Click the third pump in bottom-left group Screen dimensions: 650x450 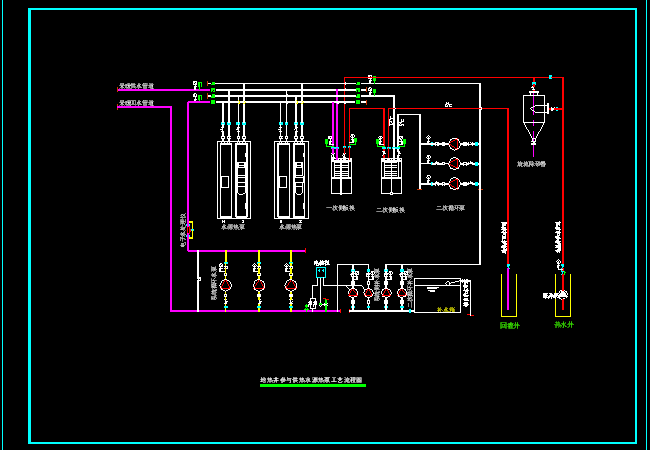tap(291, 285)
